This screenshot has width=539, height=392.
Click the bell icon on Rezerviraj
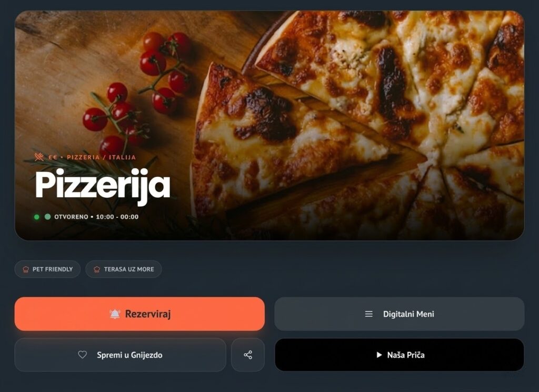tap(115, 314)
